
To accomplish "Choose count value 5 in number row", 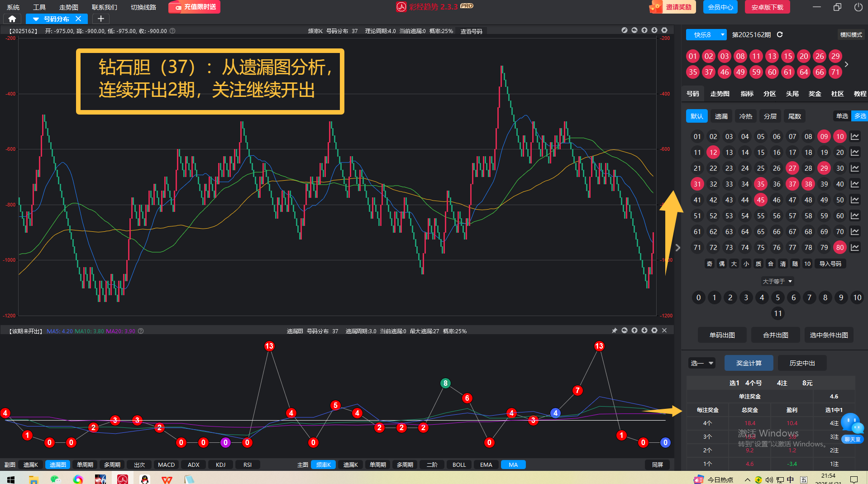I will tap(778, 297).
